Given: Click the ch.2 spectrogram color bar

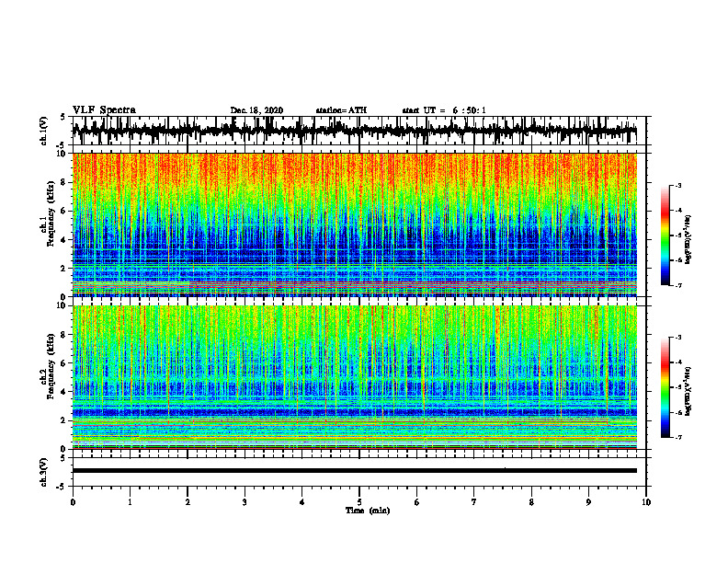Looking at the screenshot, I should tap(665, 387).
